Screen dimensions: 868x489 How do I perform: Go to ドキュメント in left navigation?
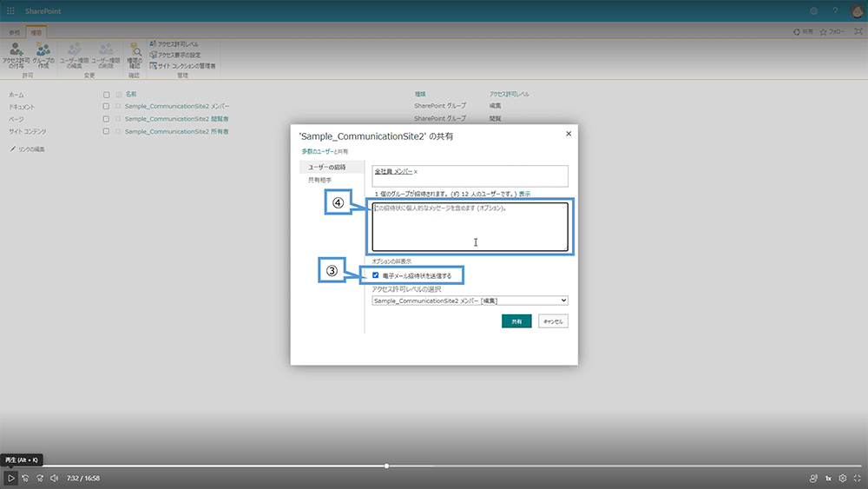pyautogui.click(x=22, y=107)
